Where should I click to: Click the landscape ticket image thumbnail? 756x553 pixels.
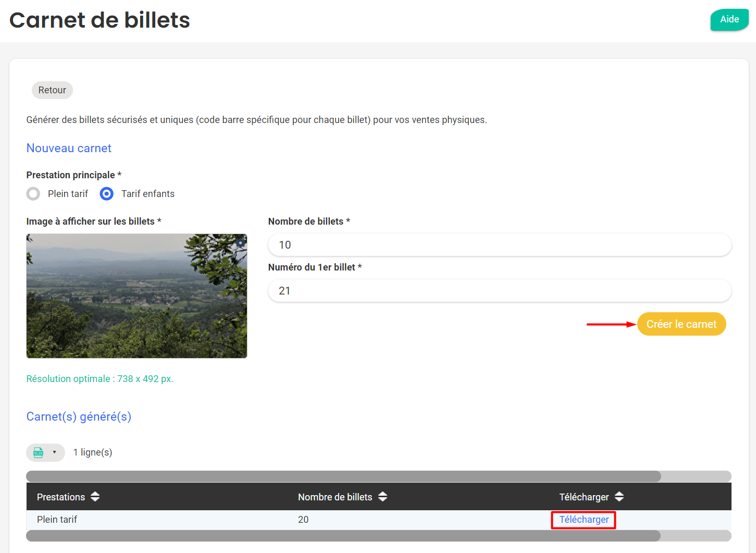pyautogui.click(x=137, y=296)
